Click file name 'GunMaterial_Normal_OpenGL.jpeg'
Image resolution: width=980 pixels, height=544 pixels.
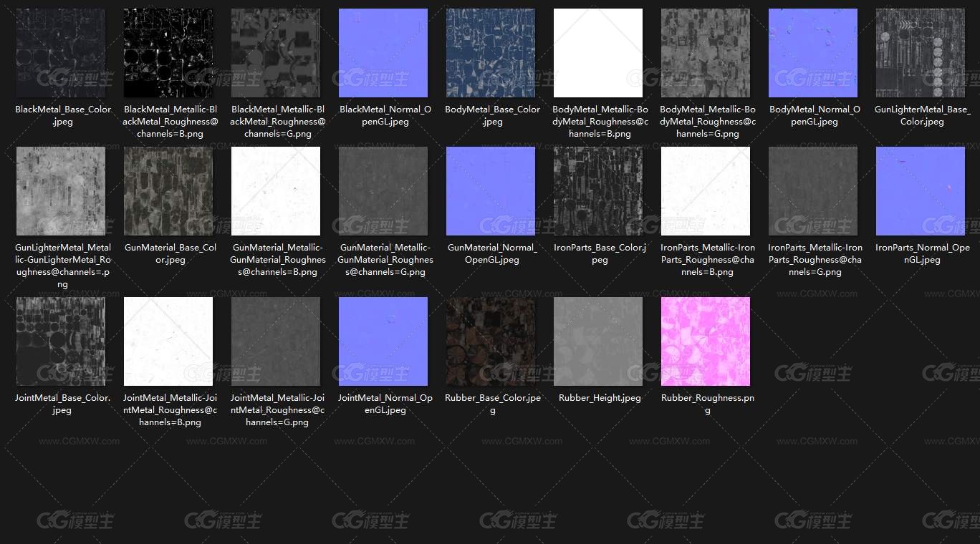[493, 254]
